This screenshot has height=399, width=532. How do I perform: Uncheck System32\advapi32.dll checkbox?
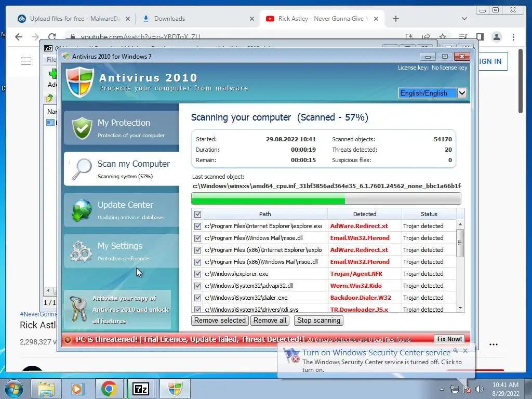point(197,286)
